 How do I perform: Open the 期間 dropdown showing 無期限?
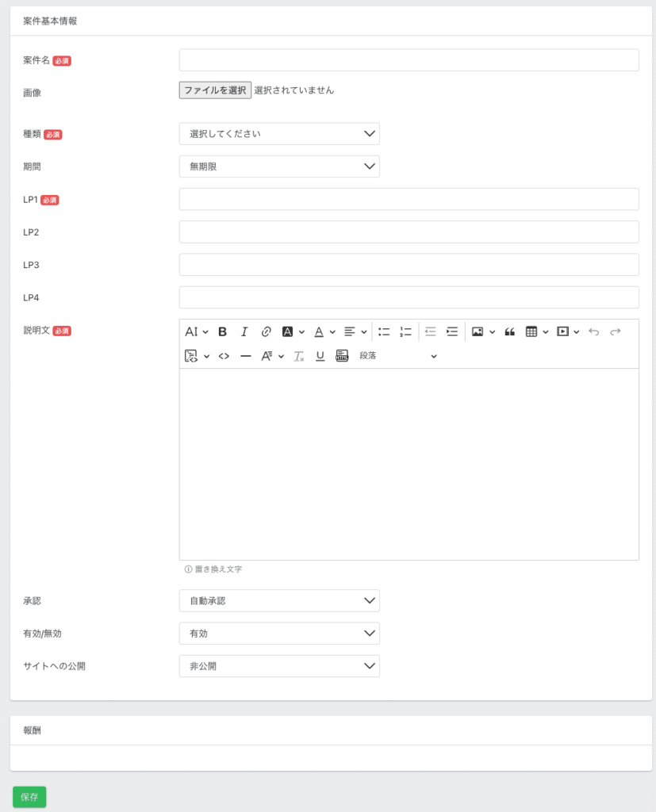[279, 167]
